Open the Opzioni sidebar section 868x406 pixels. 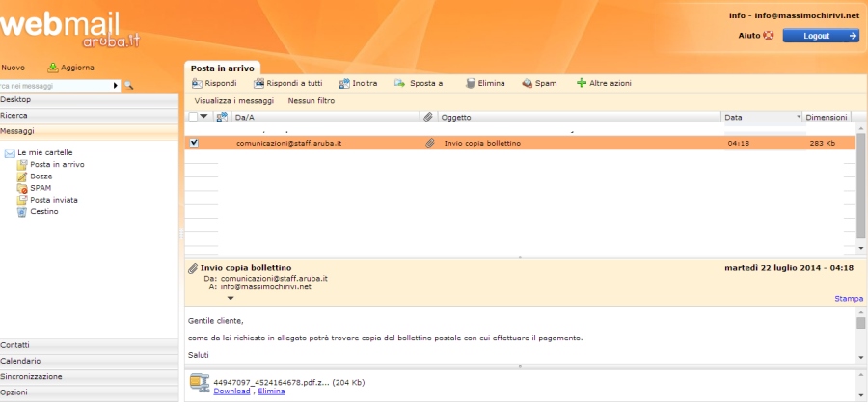coord(89,392)
